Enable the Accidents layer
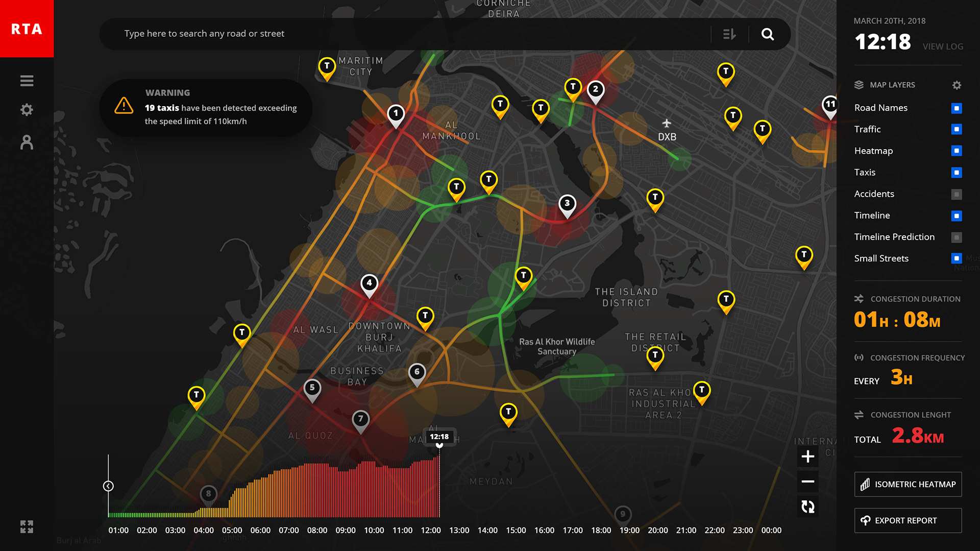980x551 pixels. pos(957,195)
